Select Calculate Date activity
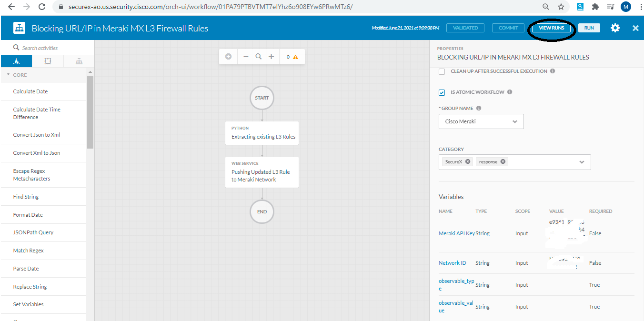The width and height of the screenshot is (644, 321). point(44,91)
